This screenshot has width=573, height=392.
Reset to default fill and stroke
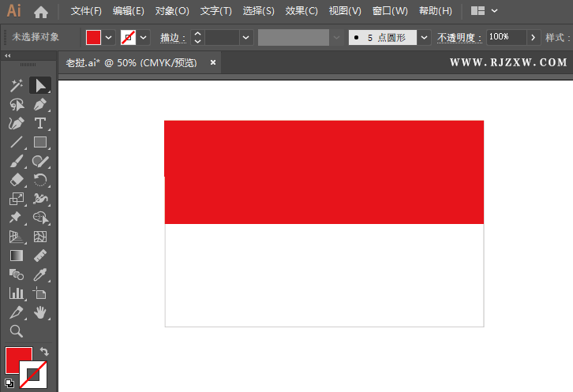(x=9, y=383)
